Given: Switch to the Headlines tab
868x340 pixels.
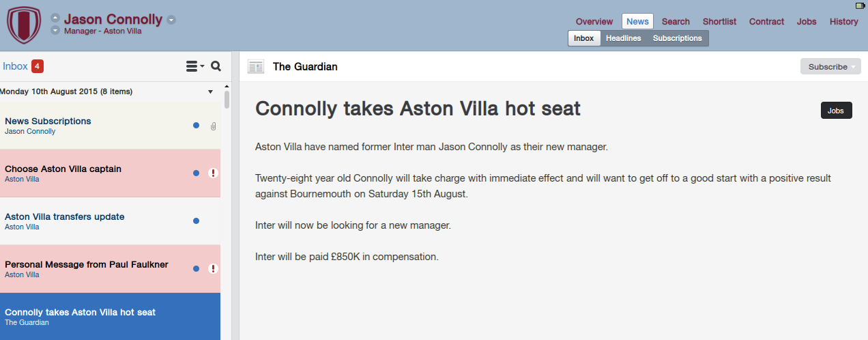Looking at the screenshot, I should [x=624, y=38].
